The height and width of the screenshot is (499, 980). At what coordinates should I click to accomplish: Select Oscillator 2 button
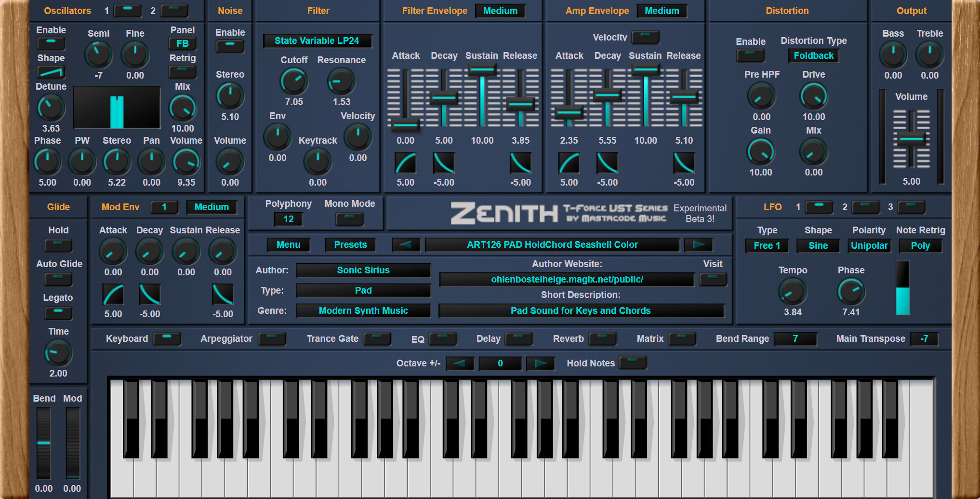tap(174, 11)
